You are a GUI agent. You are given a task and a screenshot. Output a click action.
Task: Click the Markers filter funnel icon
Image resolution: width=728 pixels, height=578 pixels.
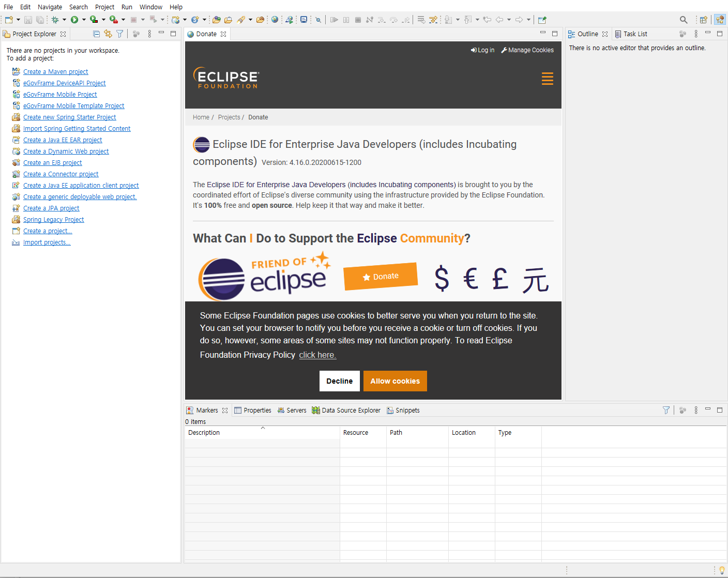point(666,410)
